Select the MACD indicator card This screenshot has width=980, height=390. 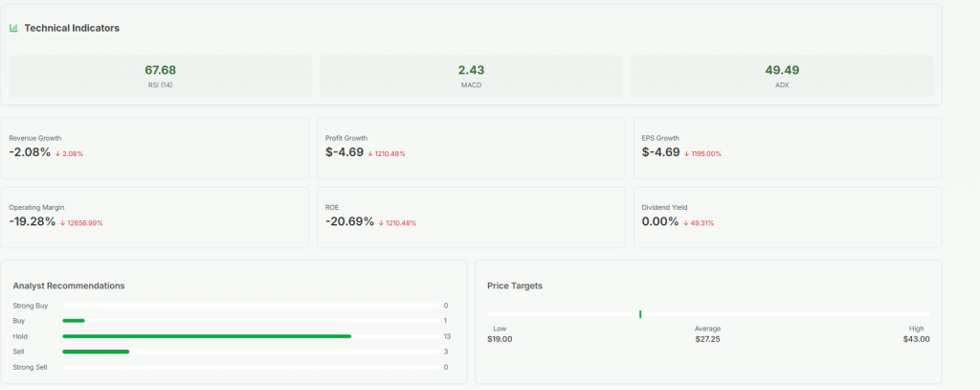[470, 76]
